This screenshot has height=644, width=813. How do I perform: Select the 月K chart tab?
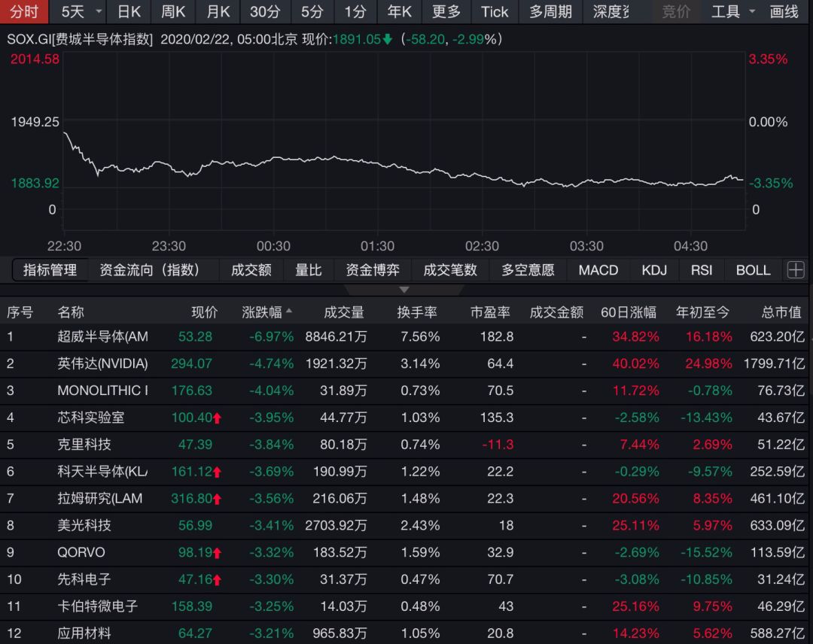218,11
